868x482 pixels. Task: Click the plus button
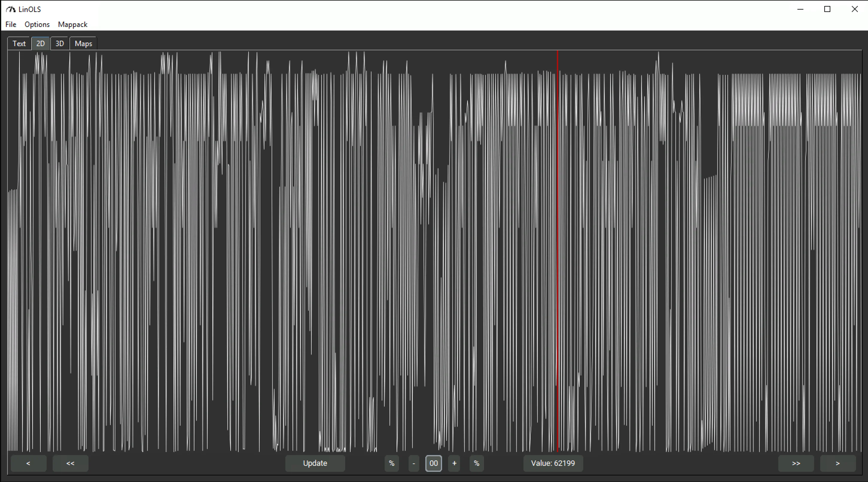(454, 463)
